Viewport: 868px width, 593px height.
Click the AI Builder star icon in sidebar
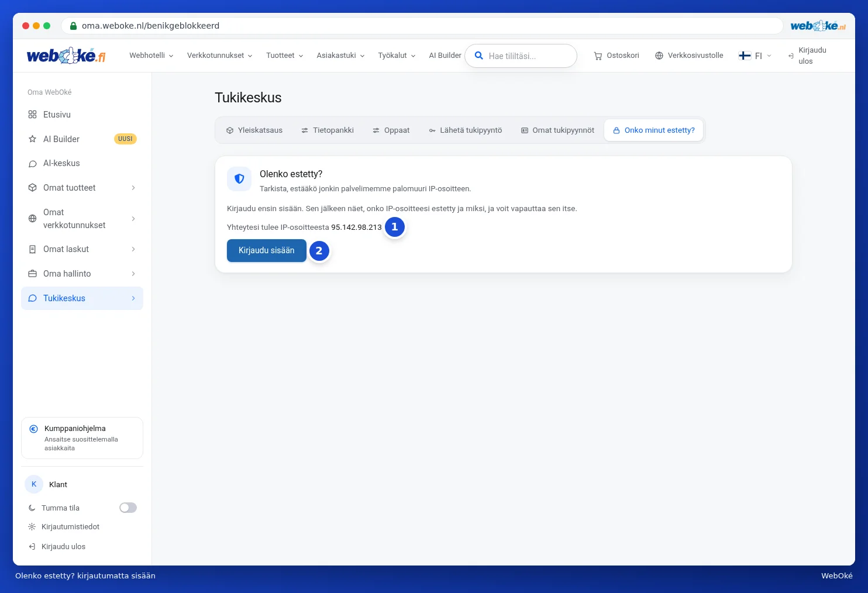point(33,139)
